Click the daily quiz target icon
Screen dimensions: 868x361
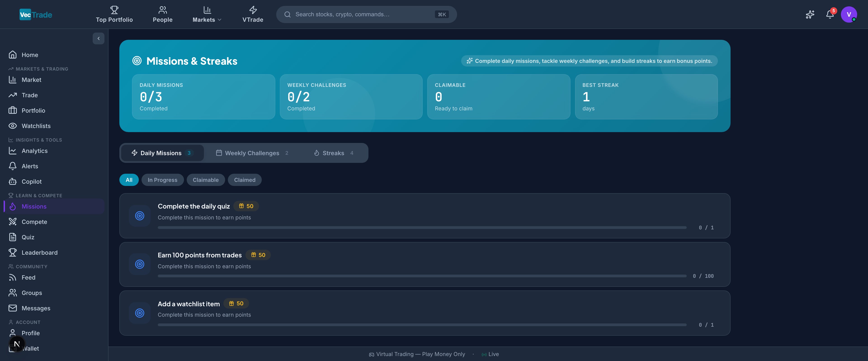click(x=139, y=216)
